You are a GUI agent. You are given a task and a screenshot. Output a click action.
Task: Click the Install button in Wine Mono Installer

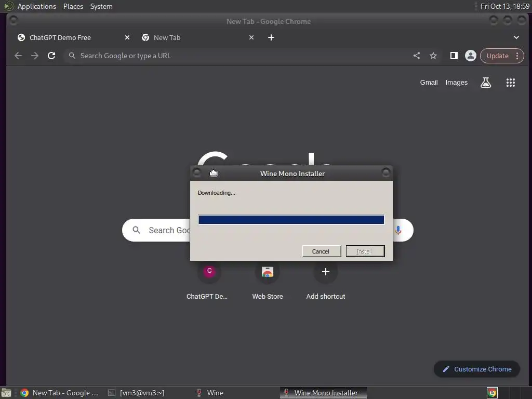365,251
